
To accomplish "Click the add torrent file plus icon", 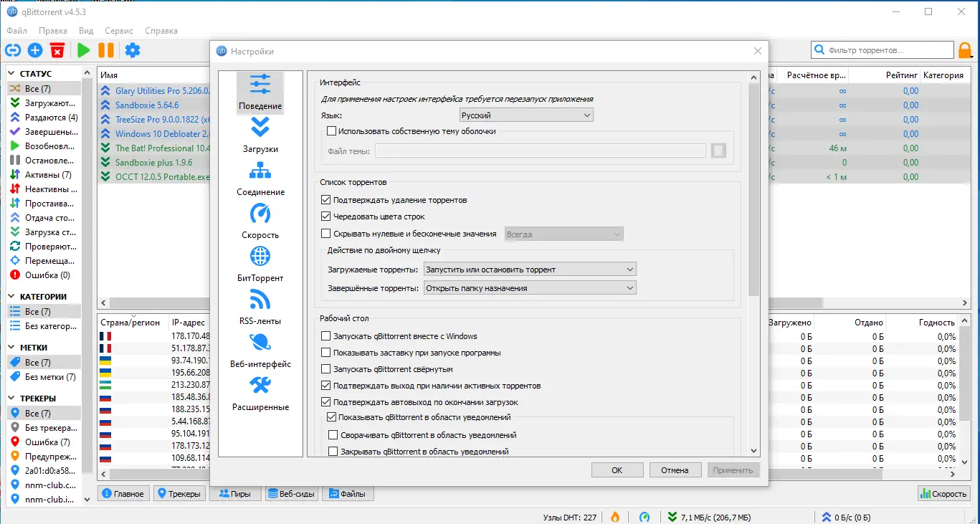I will [35, 50].
